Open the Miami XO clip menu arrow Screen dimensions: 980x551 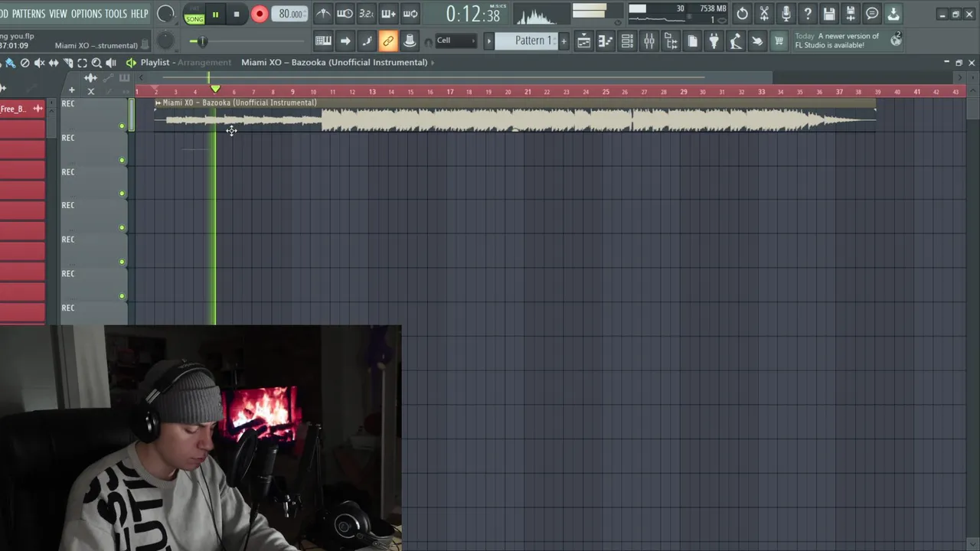click(x=158, y=103)
